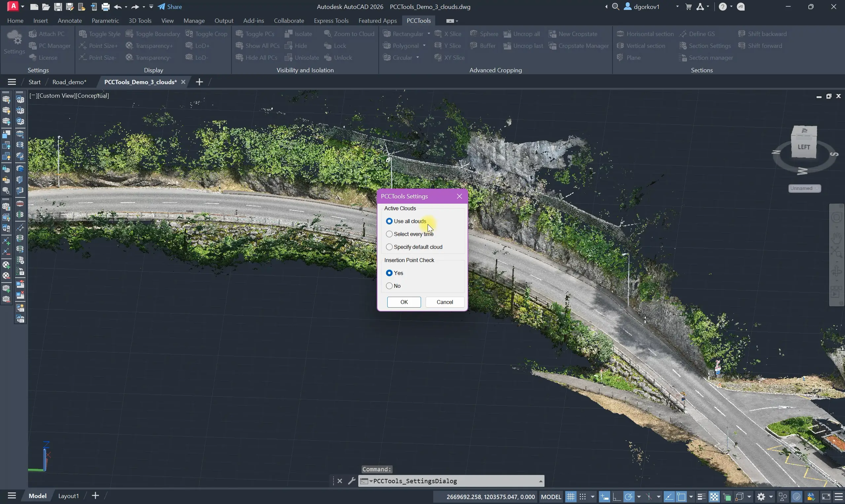Open the Road_demo drawing tab

[69, 82]
